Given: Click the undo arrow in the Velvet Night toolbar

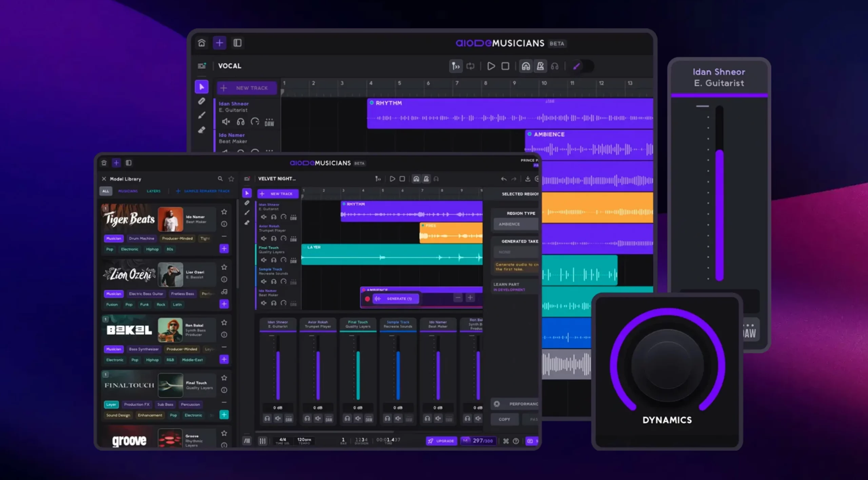Looking at the screenshot, I should (504, 179).
